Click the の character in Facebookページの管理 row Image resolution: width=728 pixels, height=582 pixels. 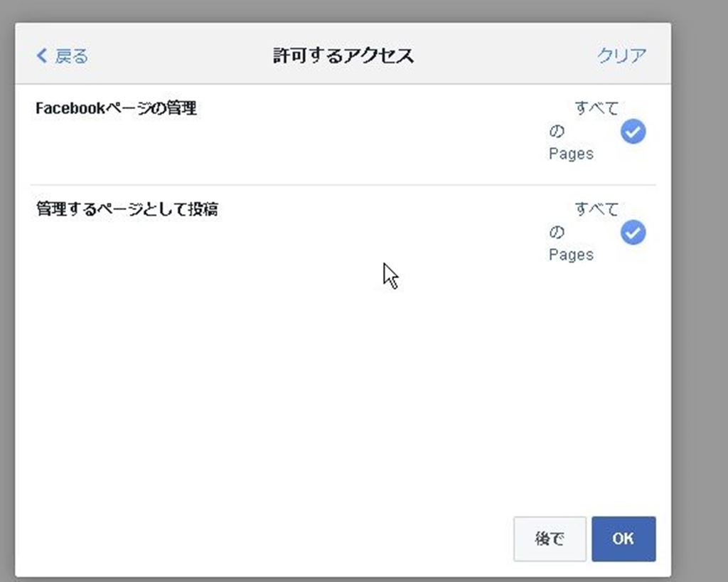coord(556,132)
